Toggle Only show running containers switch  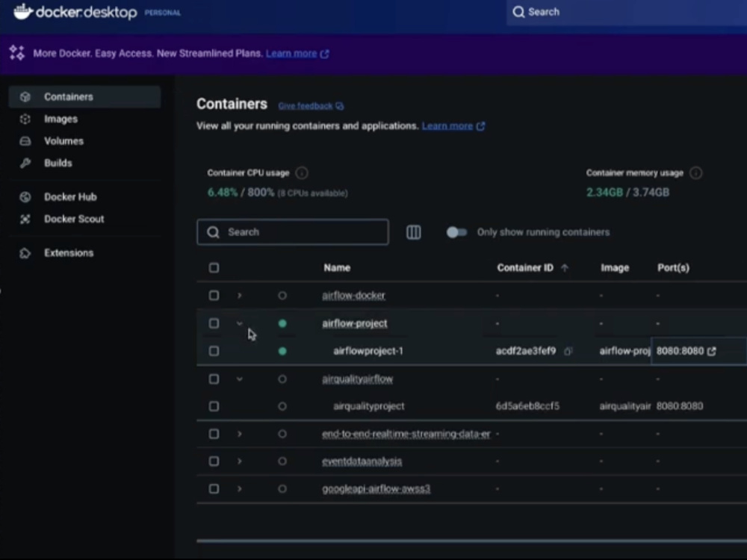pyautogui.click(x=456, y=232)
